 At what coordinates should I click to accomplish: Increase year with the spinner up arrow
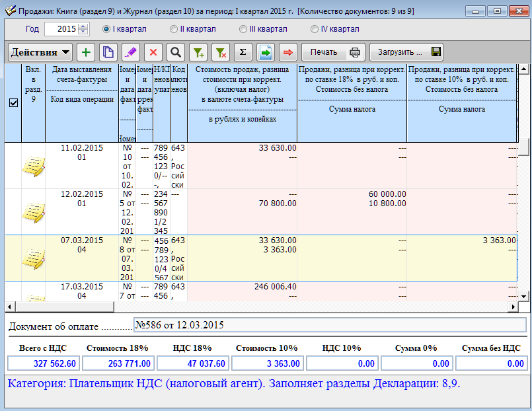[83, 26]
